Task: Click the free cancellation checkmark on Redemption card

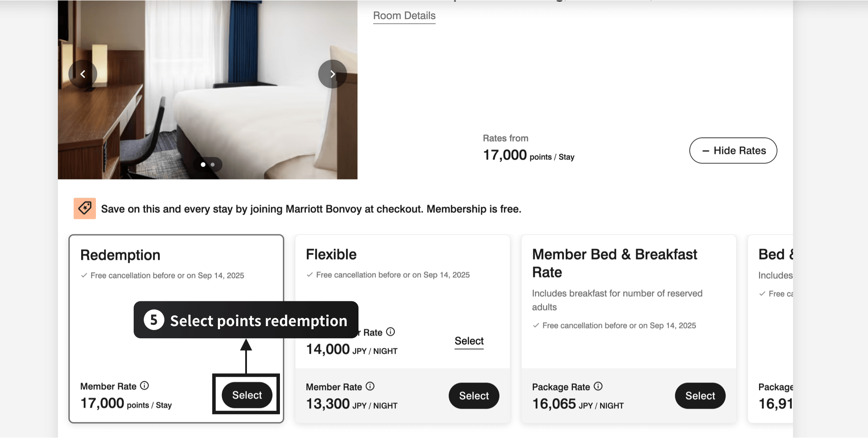Action: tap(83, 275)
